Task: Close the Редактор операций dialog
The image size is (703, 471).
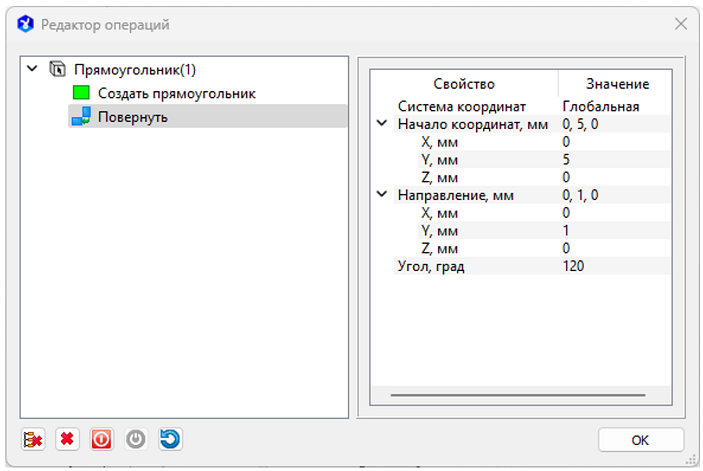Action: 680,23
